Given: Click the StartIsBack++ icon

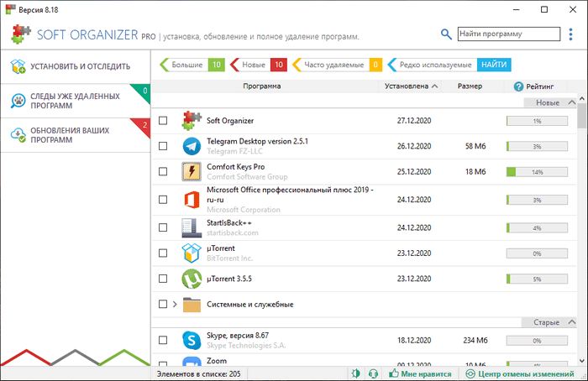Looking at the screenshot, I should pos(192,227).
